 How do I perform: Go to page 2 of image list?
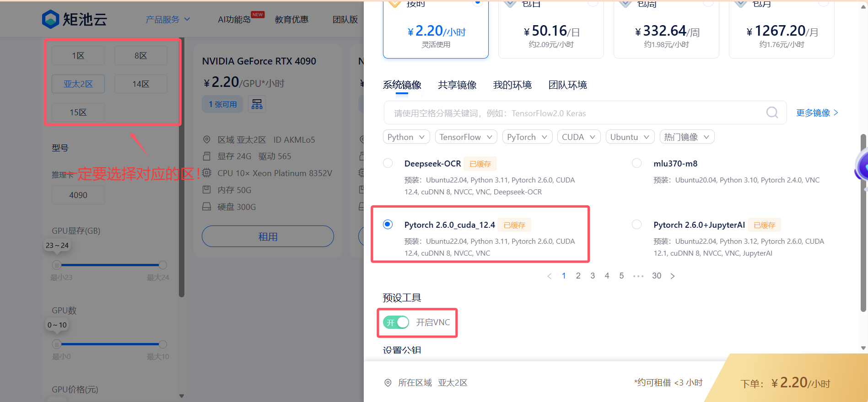click(x=578, y=276)
